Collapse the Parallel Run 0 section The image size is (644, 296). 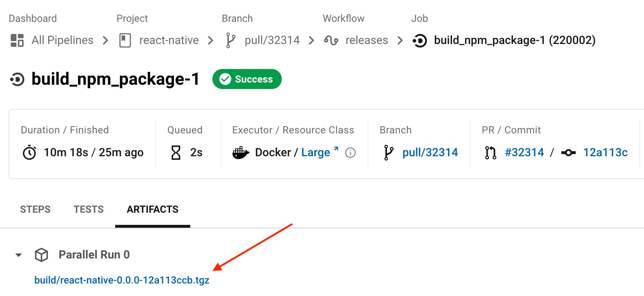coord(19,255)
